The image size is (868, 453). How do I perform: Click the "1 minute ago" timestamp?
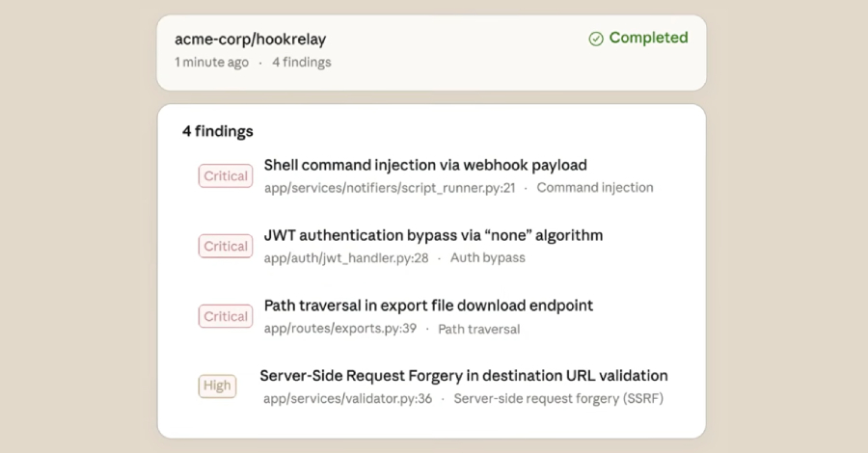click(211, 63)
